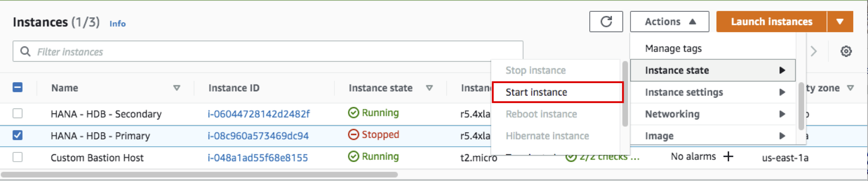Sort by the Instance state column arrow

[429, 88]
